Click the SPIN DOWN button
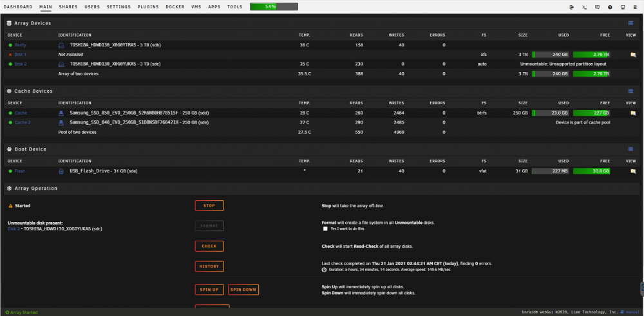The width and height of the screenshot is (644, 316). point(243,290)
